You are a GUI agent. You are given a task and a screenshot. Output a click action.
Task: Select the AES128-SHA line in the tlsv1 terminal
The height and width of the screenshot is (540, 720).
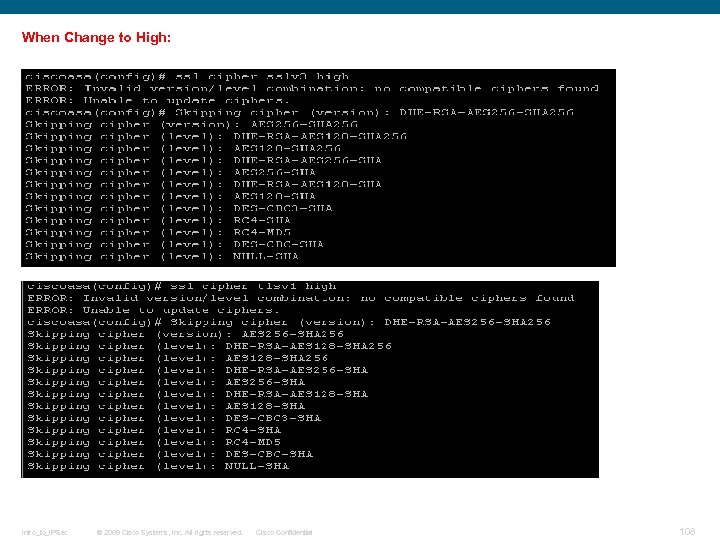click(166, 405)
